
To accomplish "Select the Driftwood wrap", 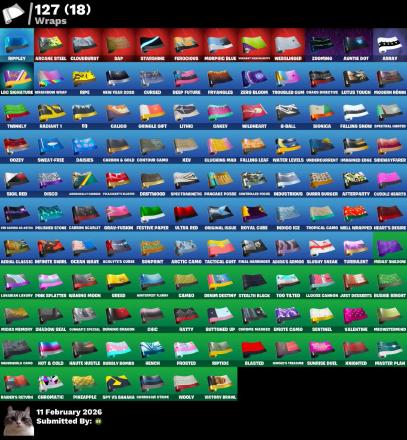I will pyautogui.click(x=153, y=181).
